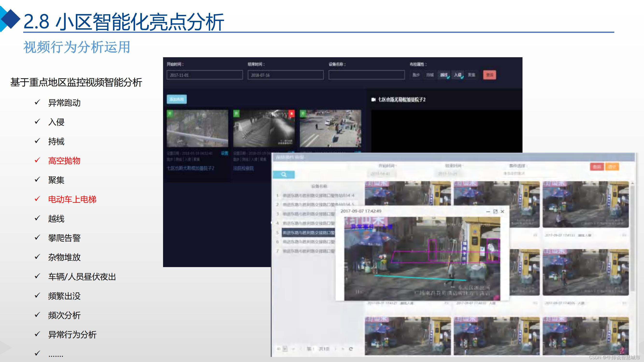Enable the 聚集 attribute filter
The height and width of the screenshot is (362, 644).
(472, 75)
